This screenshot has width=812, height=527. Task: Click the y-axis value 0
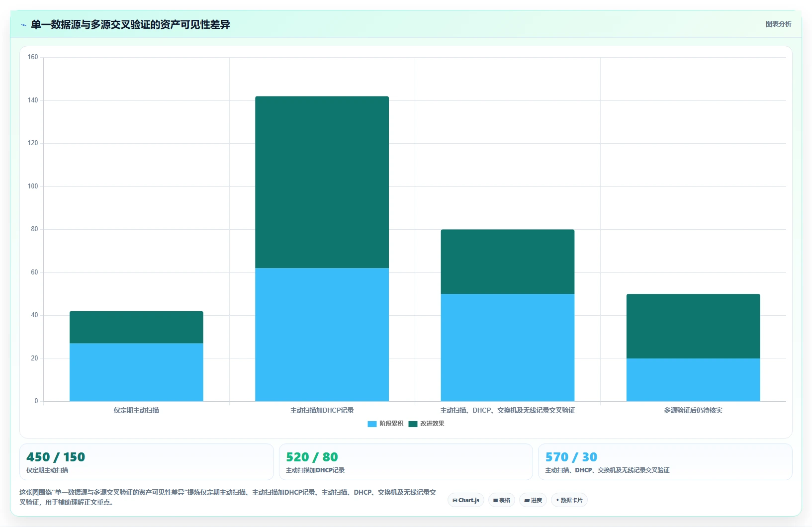(x=36, y=401)
